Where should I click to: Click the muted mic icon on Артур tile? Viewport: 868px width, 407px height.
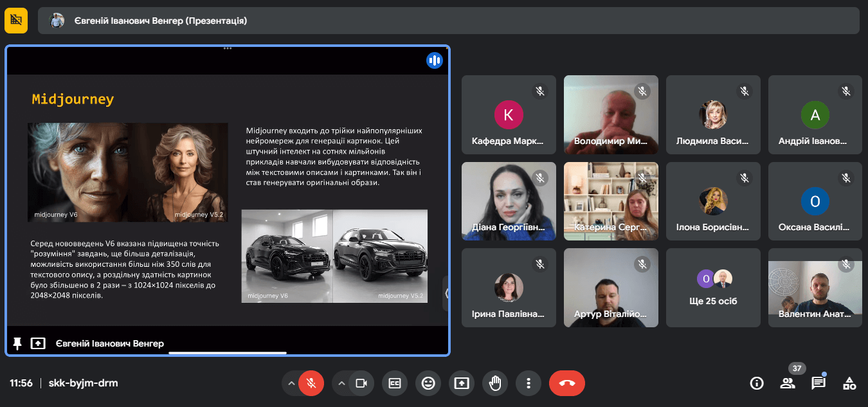click(642, 264)
